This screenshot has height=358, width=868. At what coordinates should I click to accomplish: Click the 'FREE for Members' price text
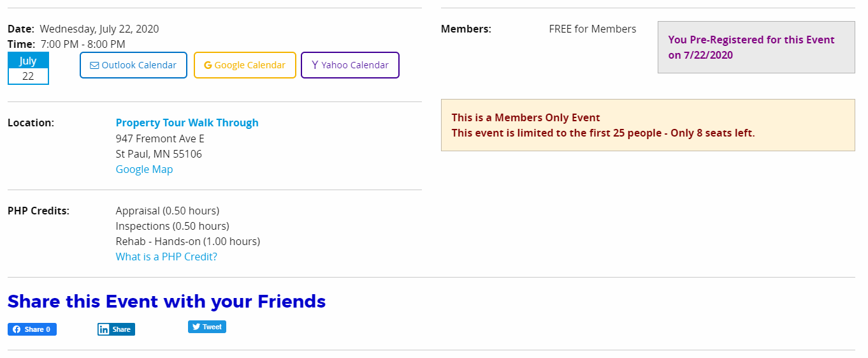[592, 29]
